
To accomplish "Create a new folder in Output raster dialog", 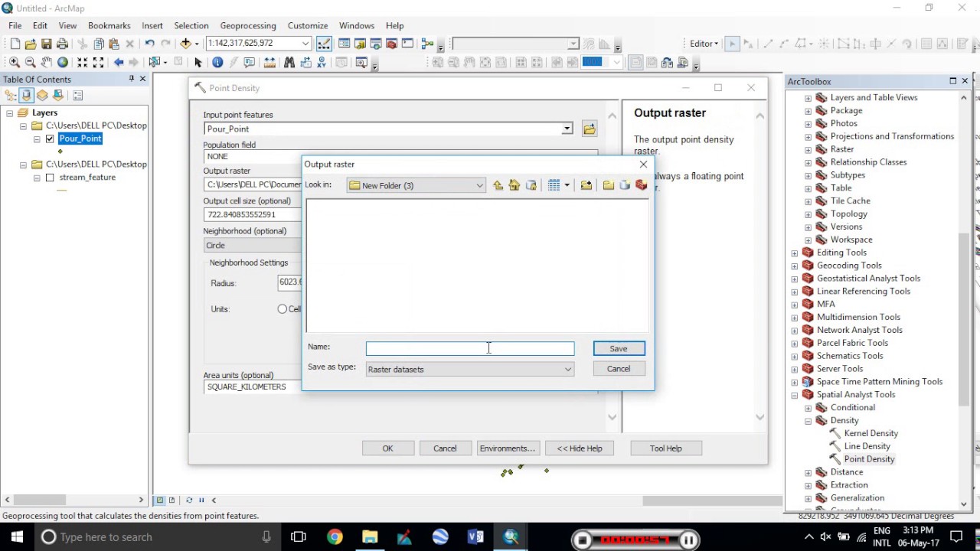I will [x=609, y=185].
